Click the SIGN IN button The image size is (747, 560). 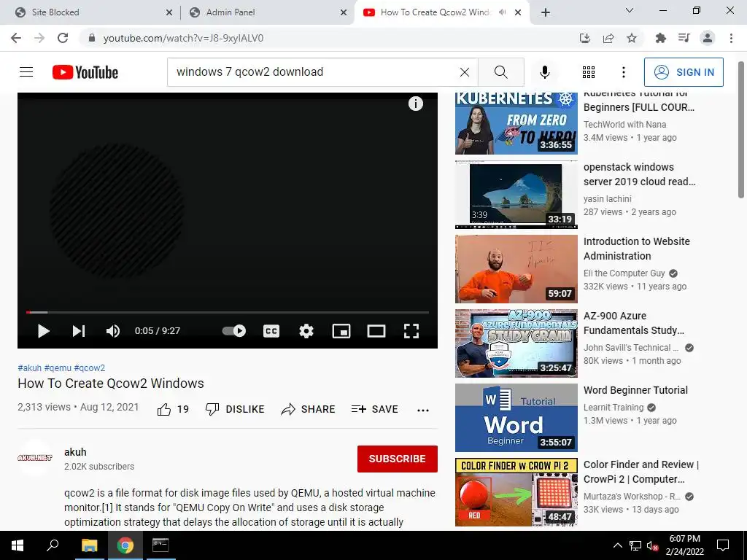click(684, 72)
